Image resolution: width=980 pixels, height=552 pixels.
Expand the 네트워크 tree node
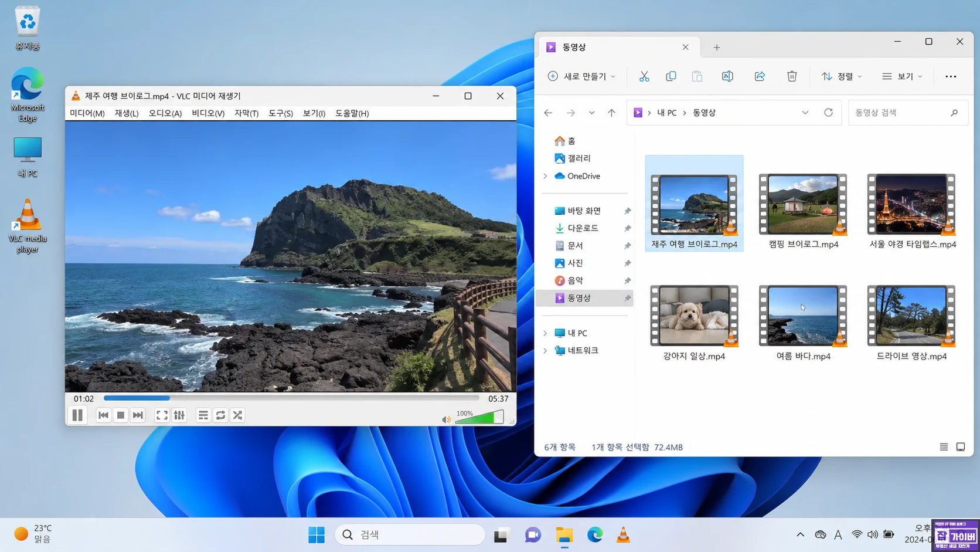pos(545,351)
